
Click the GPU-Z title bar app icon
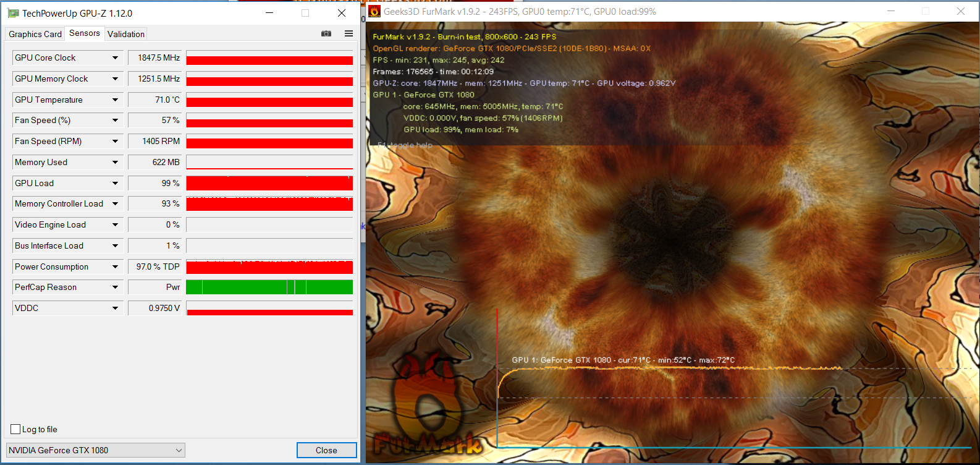coord(12,13)
